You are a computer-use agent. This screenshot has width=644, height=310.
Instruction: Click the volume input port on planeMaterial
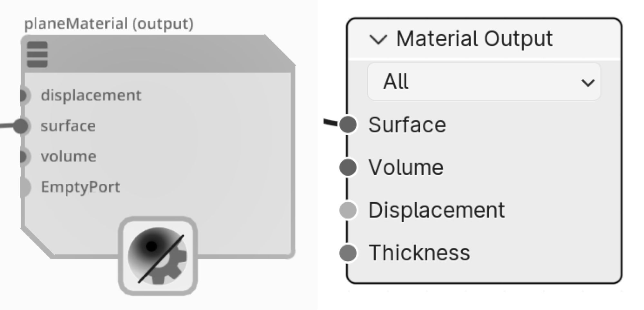pyautogui.click(x=23, y=156)
